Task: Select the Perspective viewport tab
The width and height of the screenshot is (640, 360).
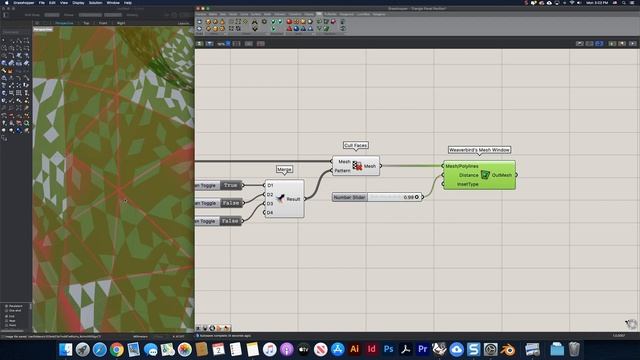Action: click(x=64, y=23)
